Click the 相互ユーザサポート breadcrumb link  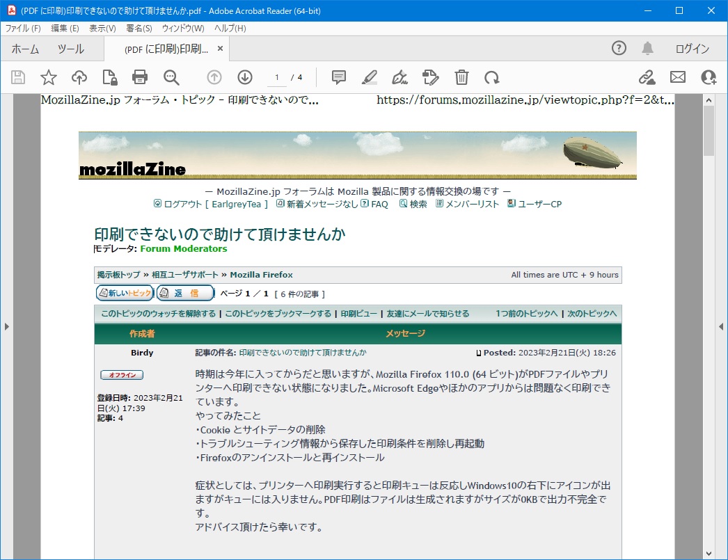tap(185, 275)
